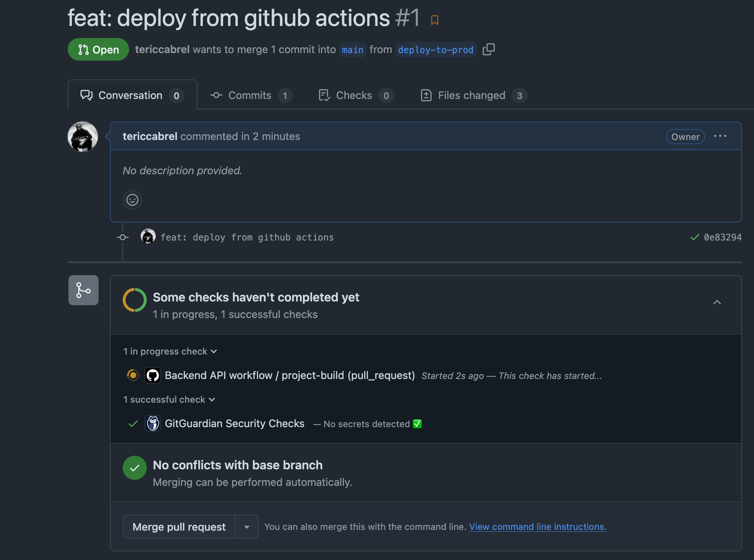This screenshot has width=754, height=560.
Task: Click the success checkmark on GitGuardian check
Action: click(x=132, y=424)
